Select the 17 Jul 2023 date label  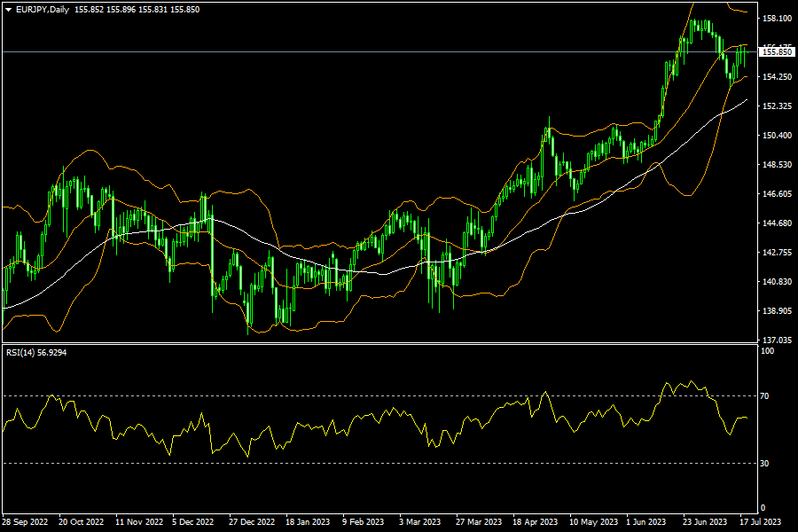click(x=761, y=522)
